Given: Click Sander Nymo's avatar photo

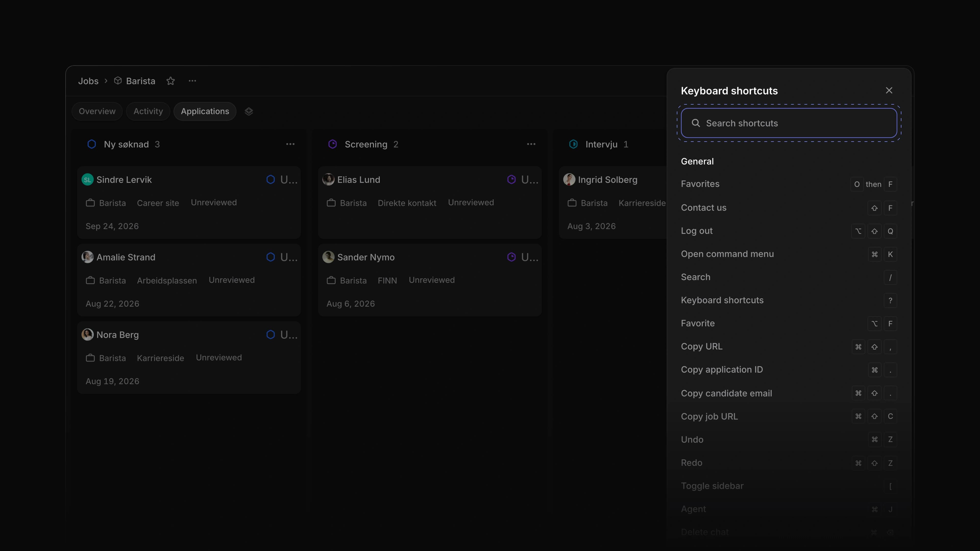Looking at the screenshot, I should point(328,257).
